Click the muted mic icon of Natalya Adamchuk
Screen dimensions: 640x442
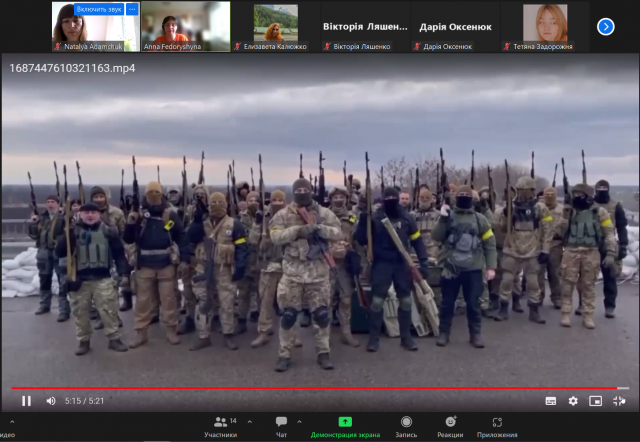(58, 47)
